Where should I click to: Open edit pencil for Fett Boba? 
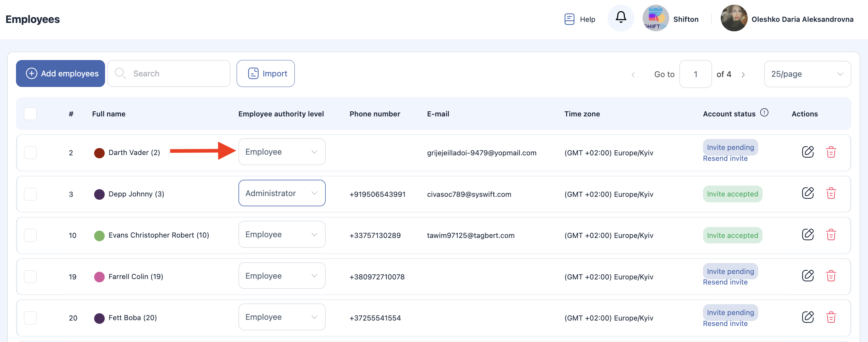point(808,317)
